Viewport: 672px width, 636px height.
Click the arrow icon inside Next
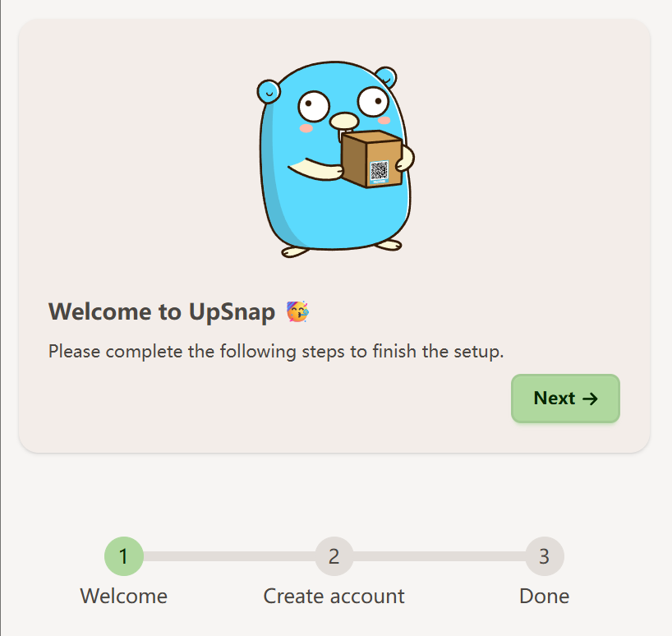point(590,399)
